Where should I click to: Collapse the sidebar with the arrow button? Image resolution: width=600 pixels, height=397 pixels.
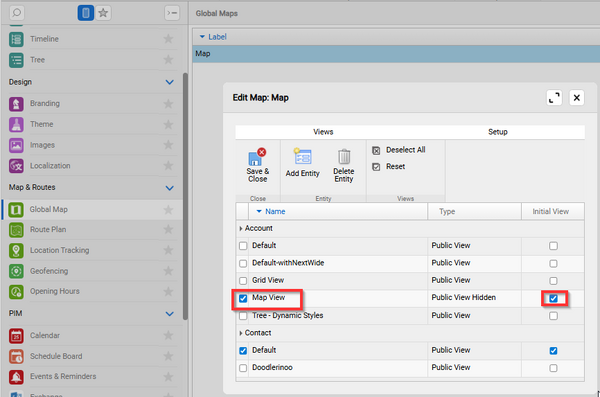tap(172, 13)
